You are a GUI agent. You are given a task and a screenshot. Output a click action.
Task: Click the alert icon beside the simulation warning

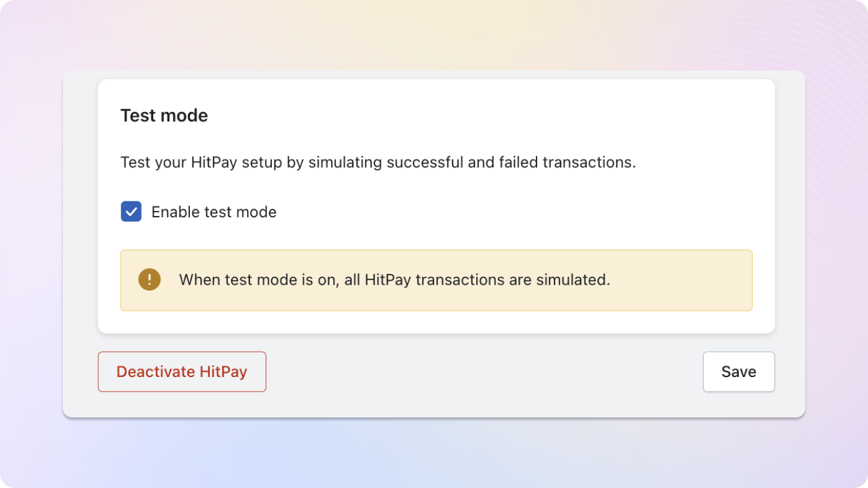pyautogui.click(x=149, y=279)
